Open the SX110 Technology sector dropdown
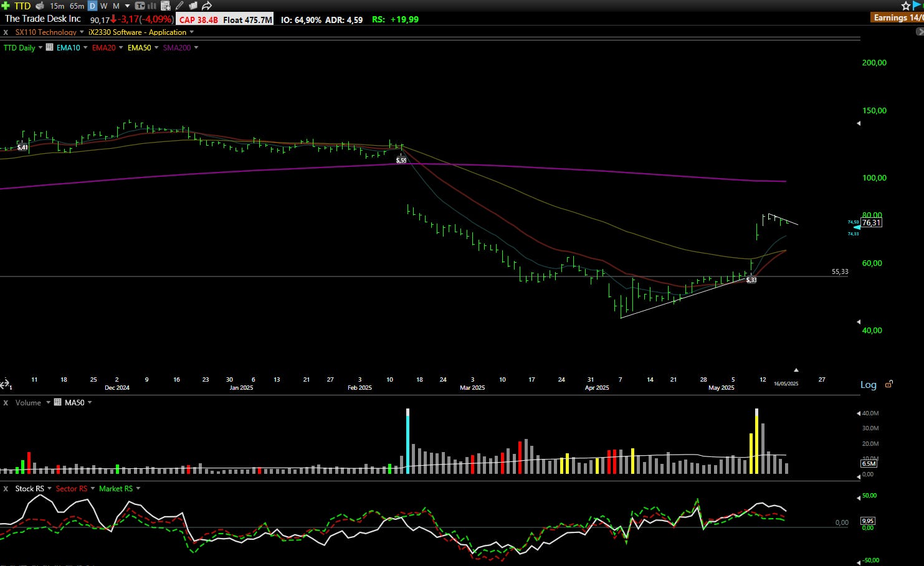This screenshot has width=924, height=566. click(81, 32)
